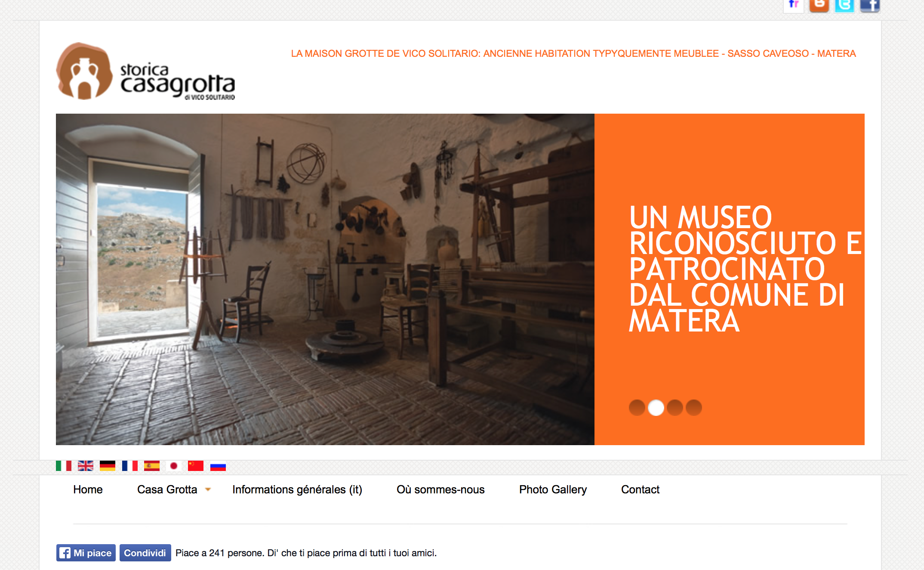924x570 pixels.
Task: Switch language with the German flag
Action: [108, 466]
